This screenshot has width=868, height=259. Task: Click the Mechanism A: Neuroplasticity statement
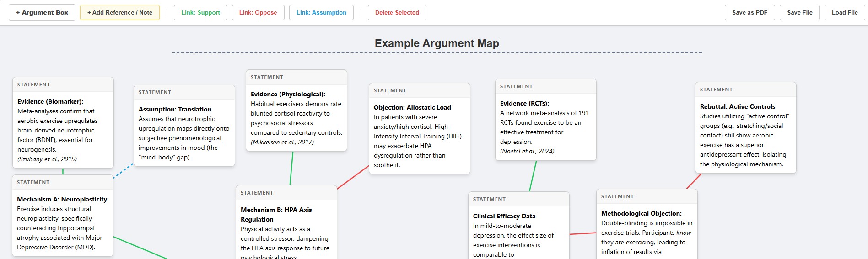tap(62, 223)
